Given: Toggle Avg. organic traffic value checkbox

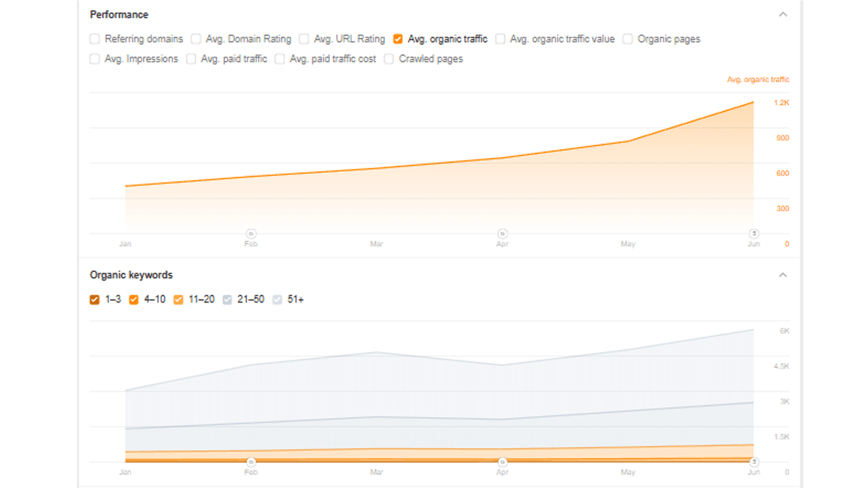Looking at the screenshot, I should pos(500,39).
